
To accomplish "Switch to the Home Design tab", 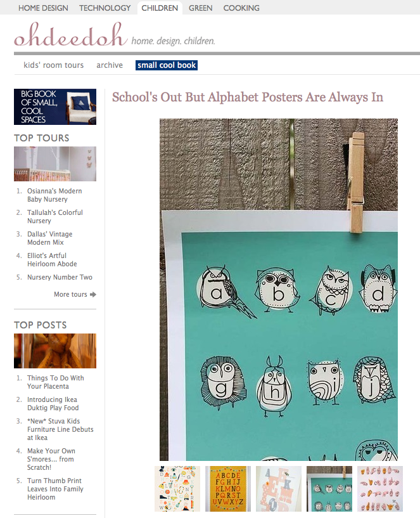I will [43, 8].
